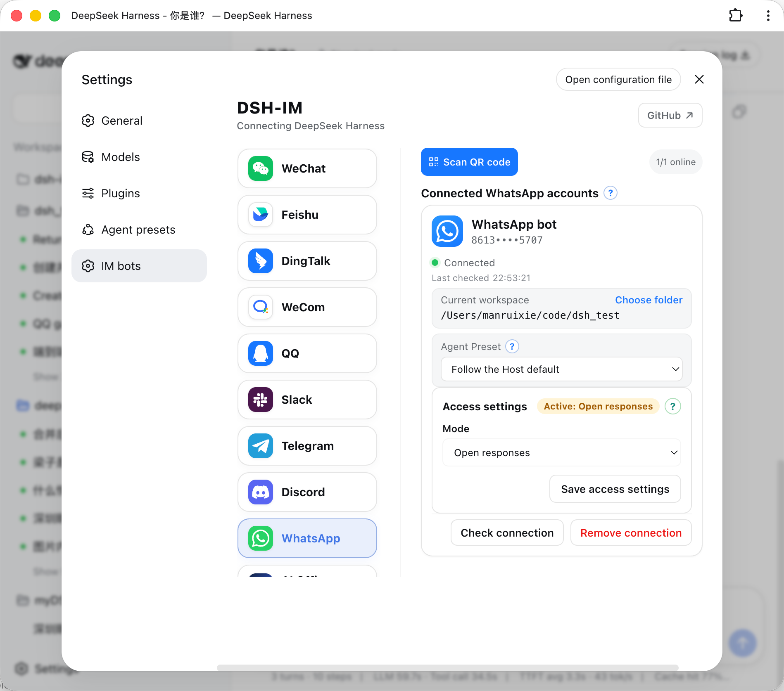Show help for Connected WhatsApp accounts
This screenshot has height=691, width=784.
(x=610, y=193)
